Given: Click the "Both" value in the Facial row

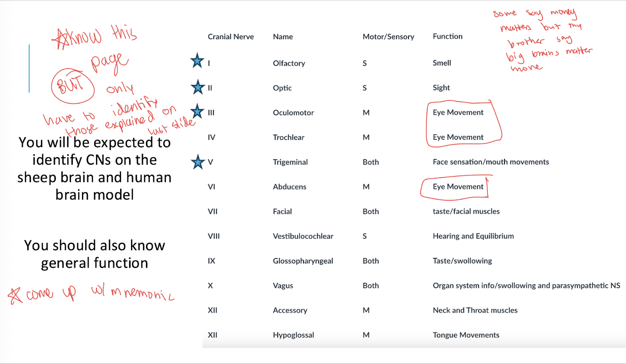Looking at the screenshot, I should 371,211.
